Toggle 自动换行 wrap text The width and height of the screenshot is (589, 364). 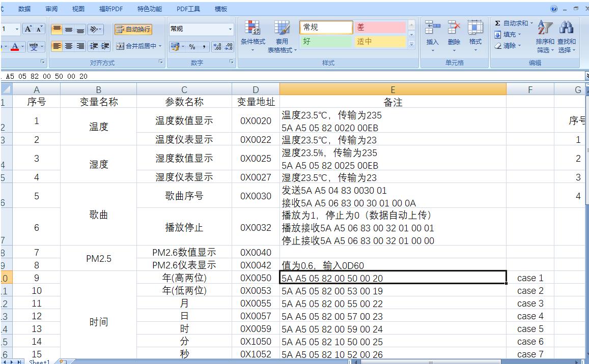133,29
